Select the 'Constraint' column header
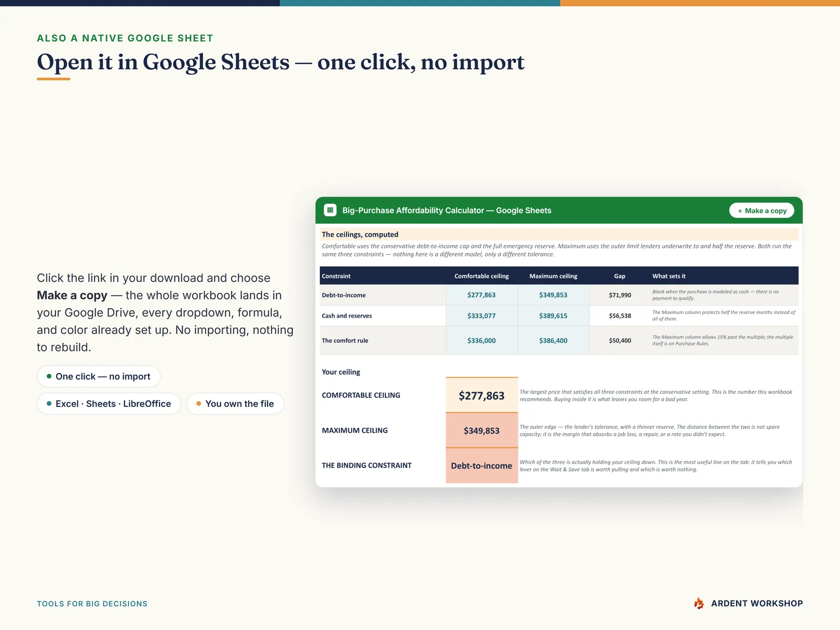840x630 pixels. pyautogui.click(x=336, y=276)
